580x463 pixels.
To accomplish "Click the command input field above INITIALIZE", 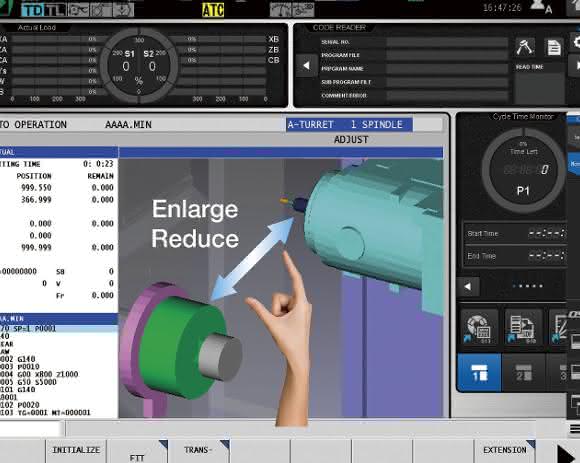I will pyautogui.click(x=32, y=429).
